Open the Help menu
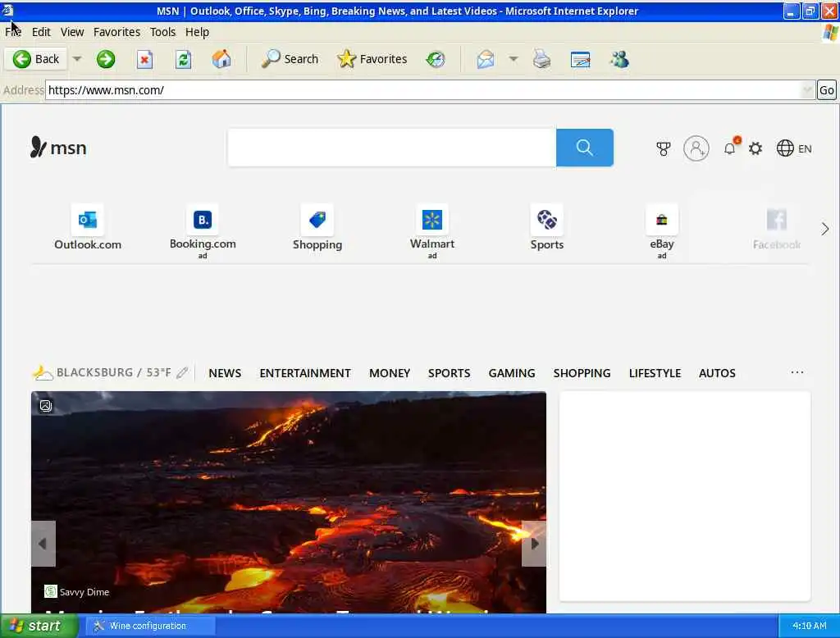 pos(197,32)
